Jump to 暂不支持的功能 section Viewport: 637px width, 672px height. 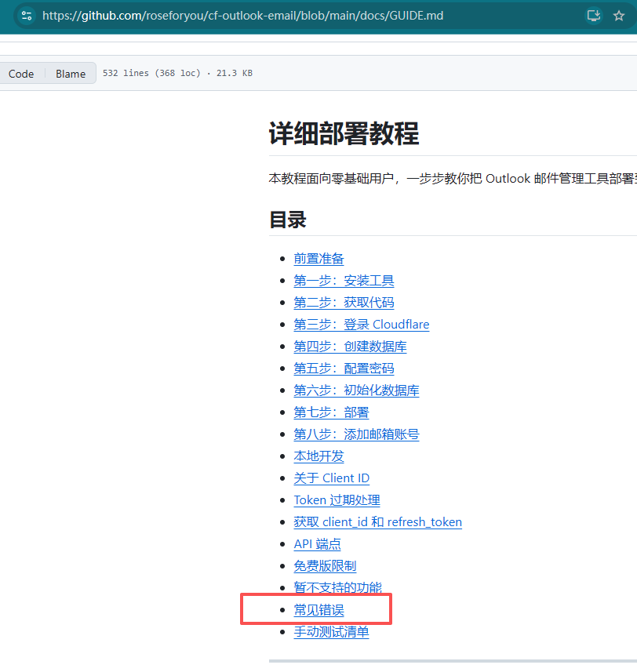coord(337,587)
